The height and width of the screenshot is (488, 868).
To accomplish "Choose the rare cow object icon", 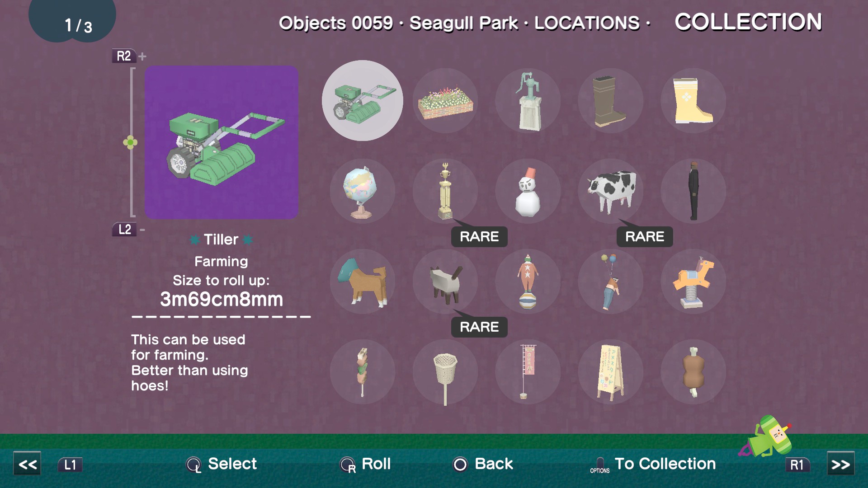I will click(x=611, y=191).
